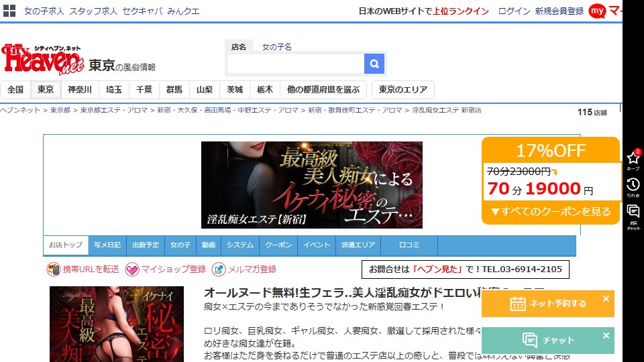
Task: Open the 口コミ tab
Action: (x=409, y=245)
